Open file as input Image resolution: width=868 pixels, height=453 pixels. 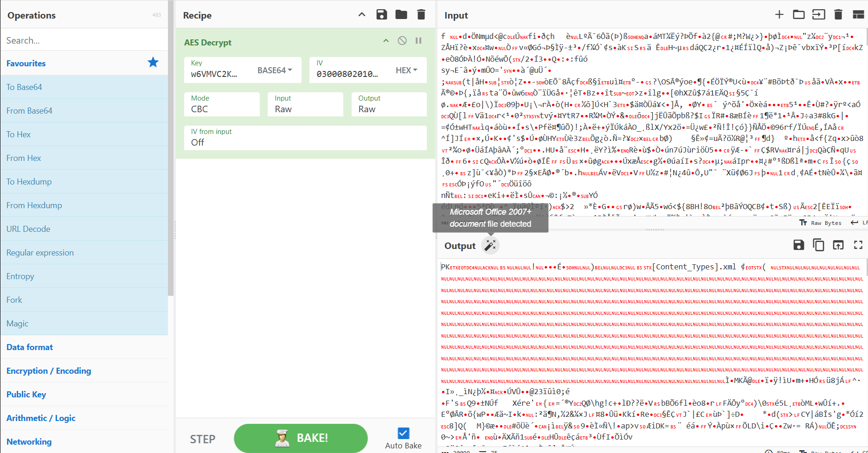819,15
